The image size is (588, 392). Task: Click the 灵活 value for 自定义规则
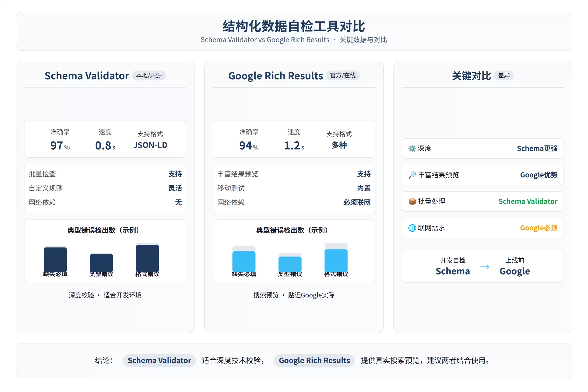coord(175,188)
